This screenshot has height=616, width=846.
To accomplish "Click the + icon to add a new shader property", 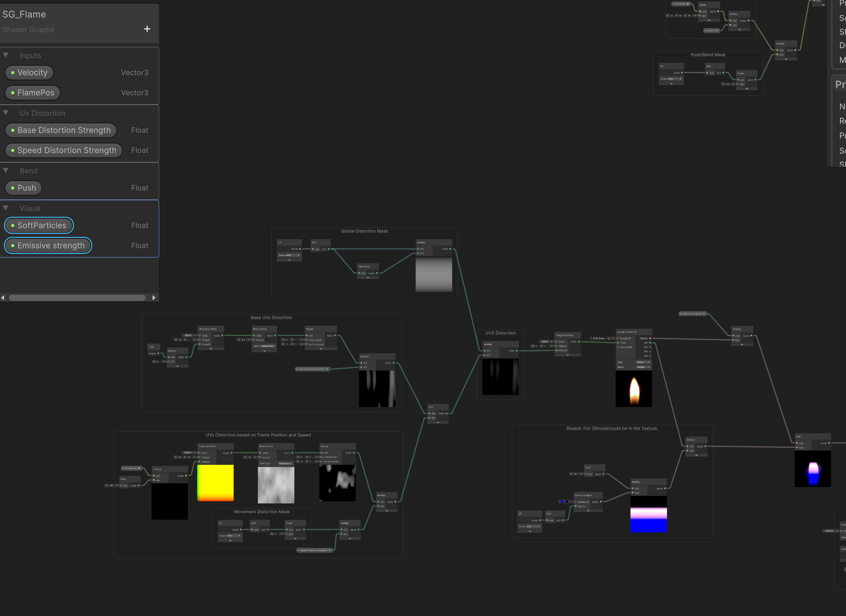I will coord(147,29).
